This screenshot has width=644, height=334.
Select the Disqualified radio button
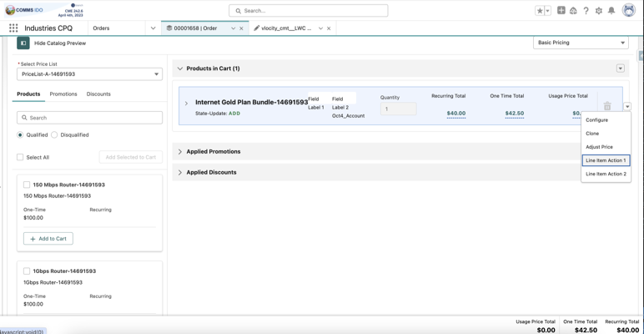[x=54, y=134]
